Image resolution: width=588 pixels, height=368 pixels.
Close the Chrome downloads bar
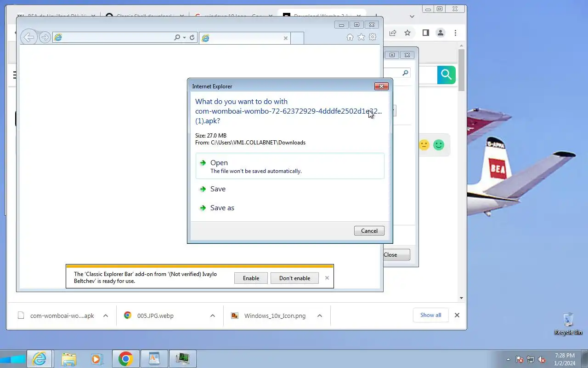[x=457, y=315]
